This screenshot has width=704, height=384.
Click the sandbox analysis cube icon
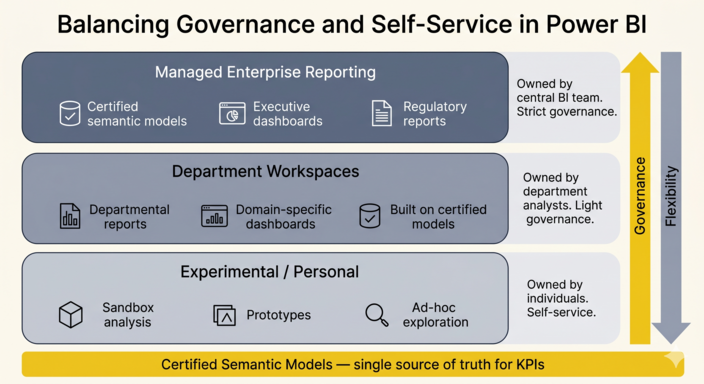click(70, 314)
